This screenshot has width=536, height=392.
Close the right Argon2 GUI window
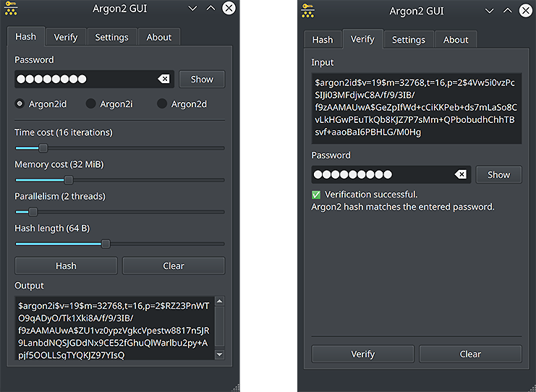tap(525, 10)
